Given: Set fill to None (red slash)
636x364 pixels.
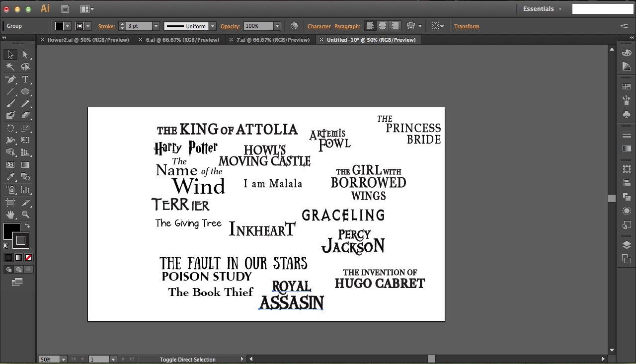Looking at the screenshot, I should click(x=29, y=257).
